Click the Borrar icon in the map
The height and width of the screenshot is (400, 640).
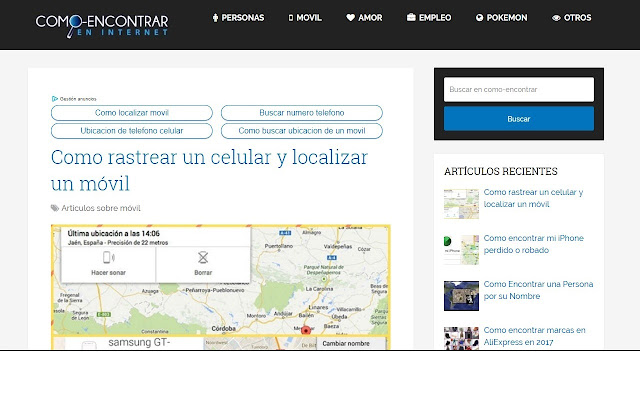pos(203,258)
